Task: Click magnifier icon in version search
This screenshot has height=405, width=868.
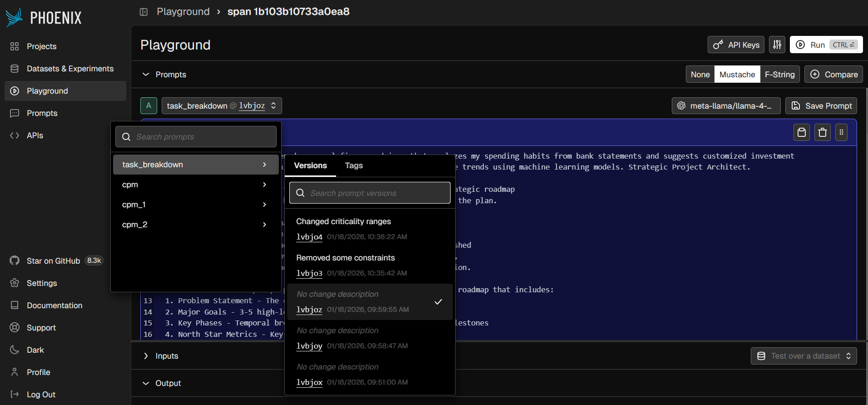Action: coord(300,193)
